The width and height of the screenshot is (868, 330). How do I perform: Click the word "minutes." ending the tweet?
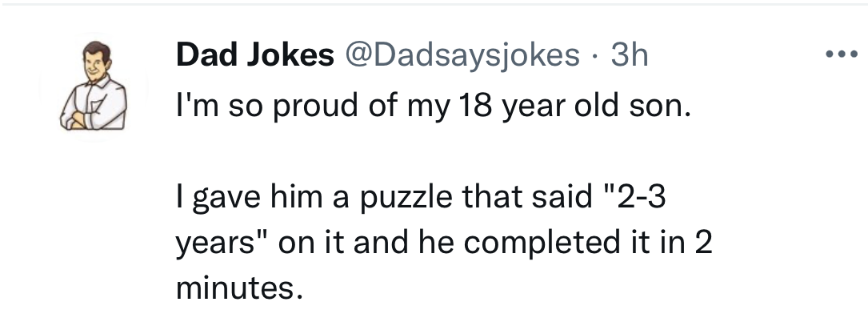pyautogui.click(x=239, y=288)
